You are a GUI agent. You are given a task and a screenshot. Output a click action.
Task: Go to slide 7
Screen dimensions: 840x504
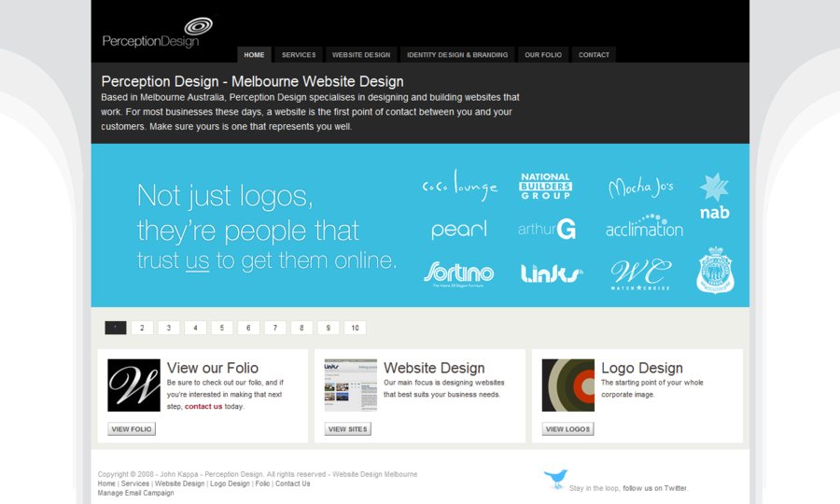(275, 328)
